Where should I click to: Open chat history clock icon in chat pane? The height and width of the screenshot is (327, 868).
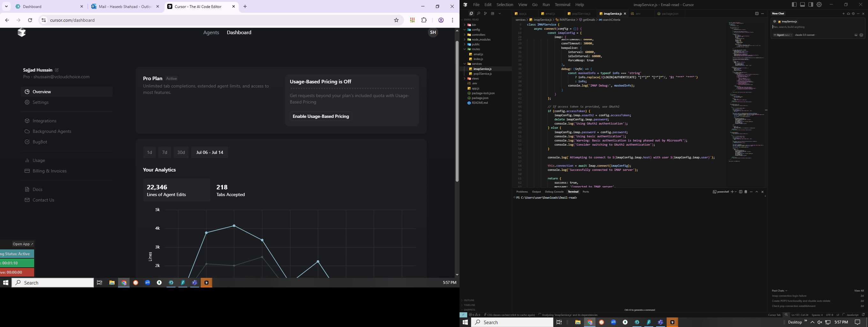[x=853, y=13]
